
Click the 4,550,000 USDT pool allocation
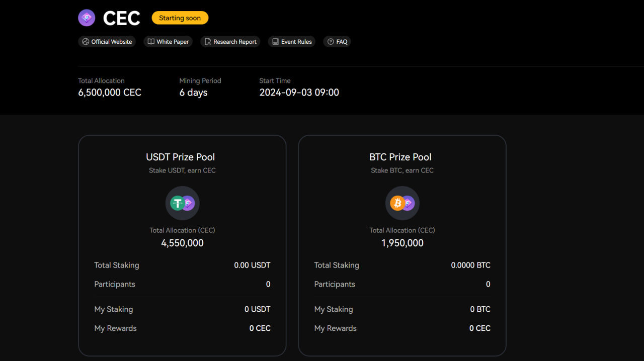point(182,243)
